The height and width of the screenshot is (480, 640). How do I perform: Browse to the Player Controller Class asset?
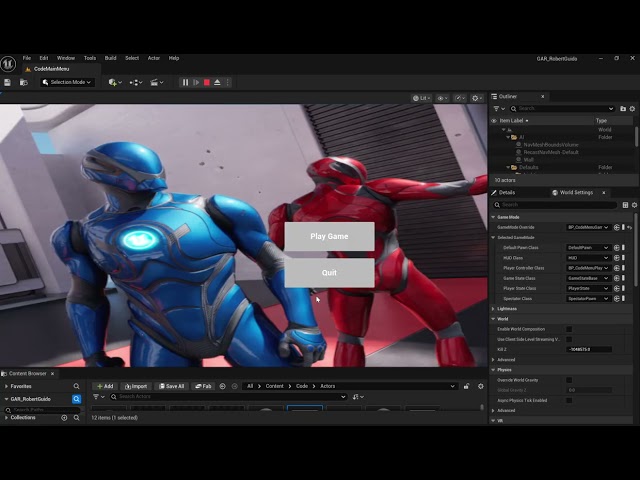point(617,268)
